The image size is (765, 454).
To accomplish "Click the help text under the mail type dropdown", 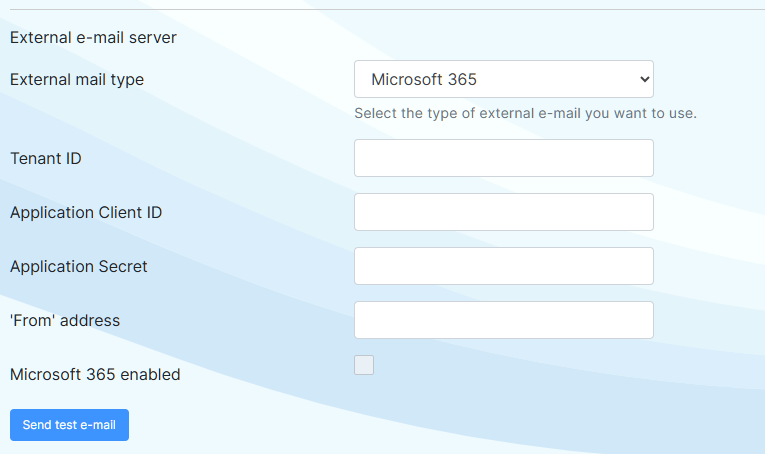I will tap(525, 113).
